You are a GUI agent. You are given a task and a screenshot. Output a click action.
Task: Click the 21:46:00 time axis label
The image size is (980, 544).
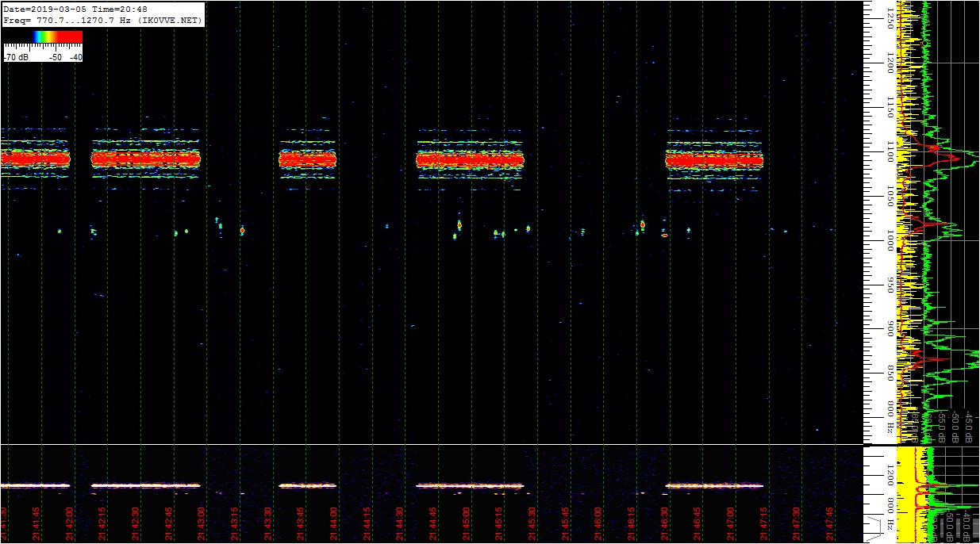click(x=598, y=522)
